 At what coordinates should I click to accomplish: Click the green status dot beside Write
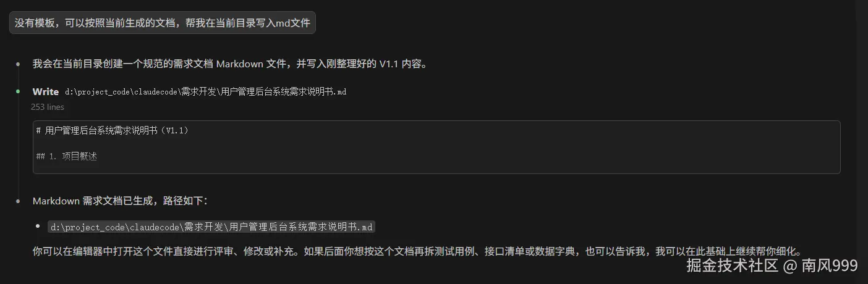(x=18, y=91)
